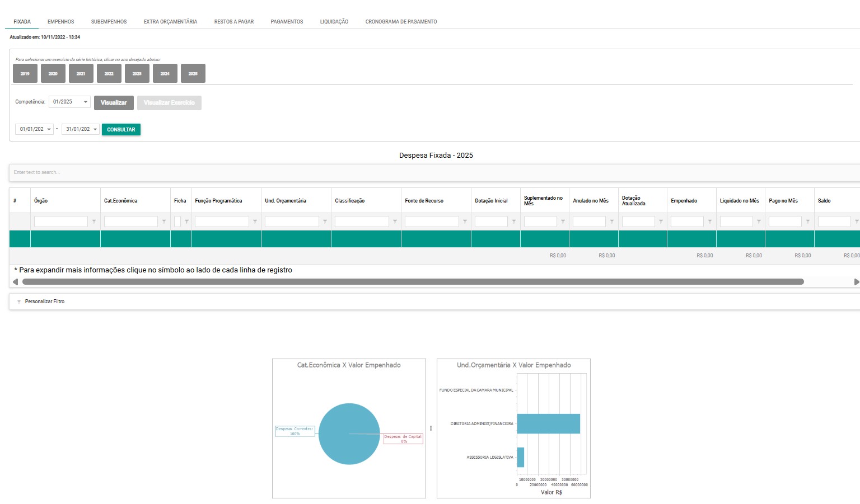
Task: Open the Restos a Pagar tab
Action: (x=233, y=22)
